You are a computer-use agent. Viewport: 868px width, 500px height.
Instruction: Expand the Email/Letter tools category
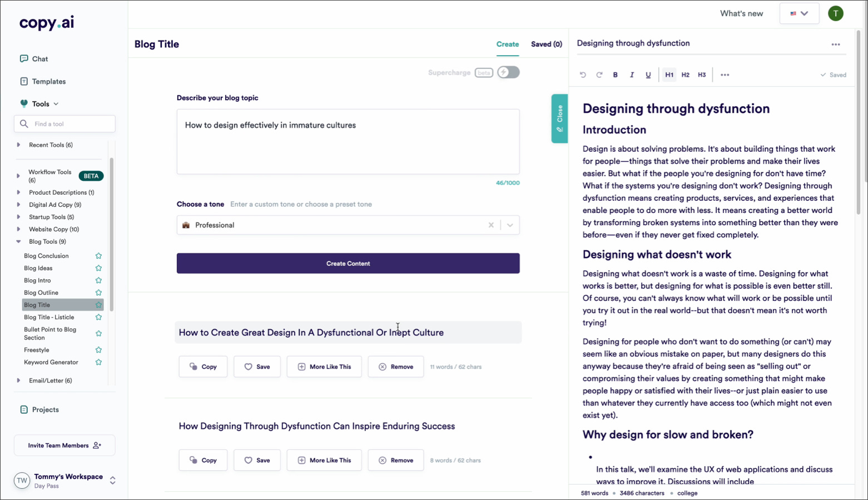tap(18, 380)
